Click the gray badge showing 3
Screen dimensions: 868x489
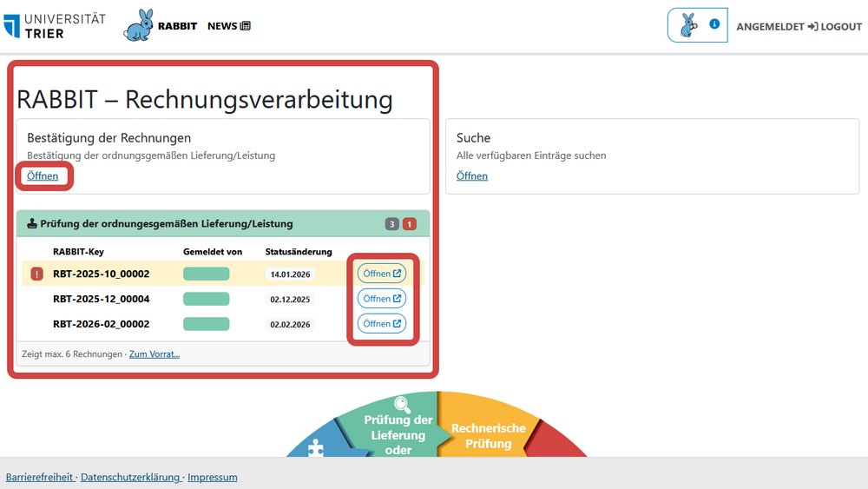(x=392, y=224)
